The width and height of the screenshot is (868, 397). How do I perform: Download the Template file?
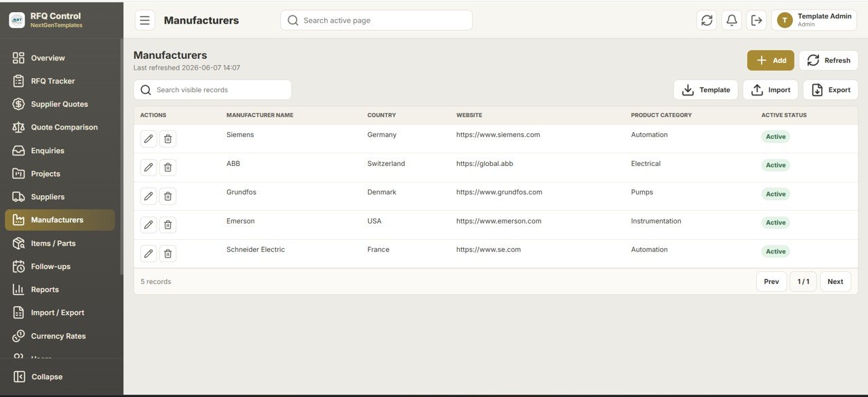706,89
